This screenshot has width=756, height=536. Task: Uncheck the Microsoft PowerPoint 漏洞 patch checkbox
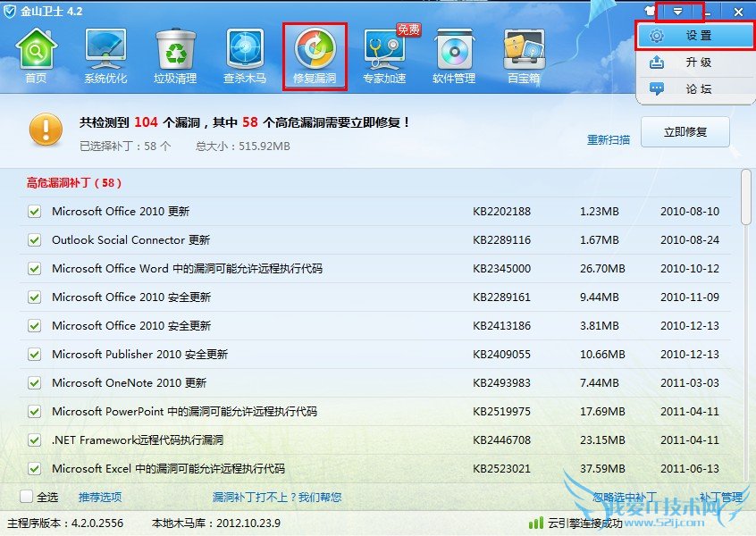click(34, 411)
